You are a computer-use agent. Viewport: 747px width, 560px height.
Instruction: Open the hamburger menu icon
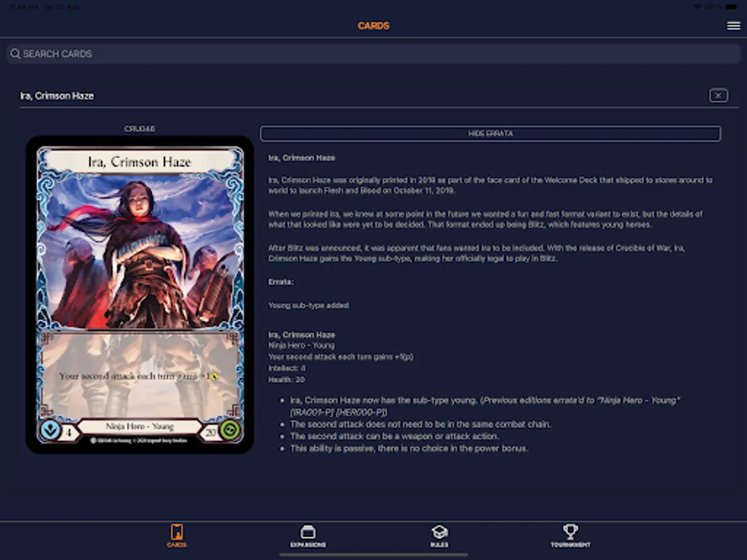pyautogui.click(x=733, y=26)
